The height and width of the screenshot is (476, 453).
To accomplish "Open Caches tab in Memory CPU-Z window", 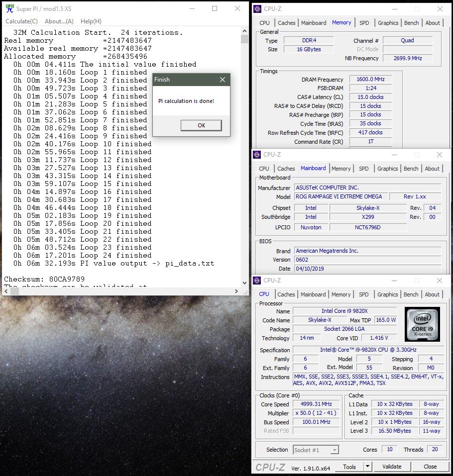I will (287, 23).
